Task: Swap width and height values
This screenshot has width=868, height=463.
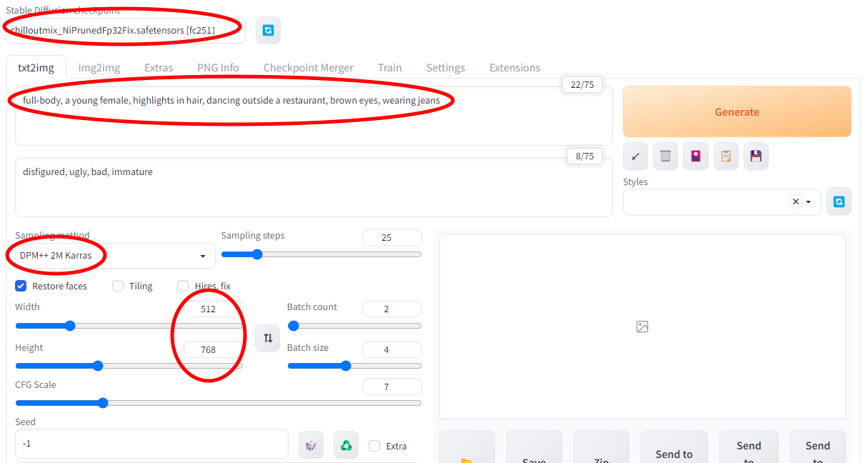Action: 267,337
